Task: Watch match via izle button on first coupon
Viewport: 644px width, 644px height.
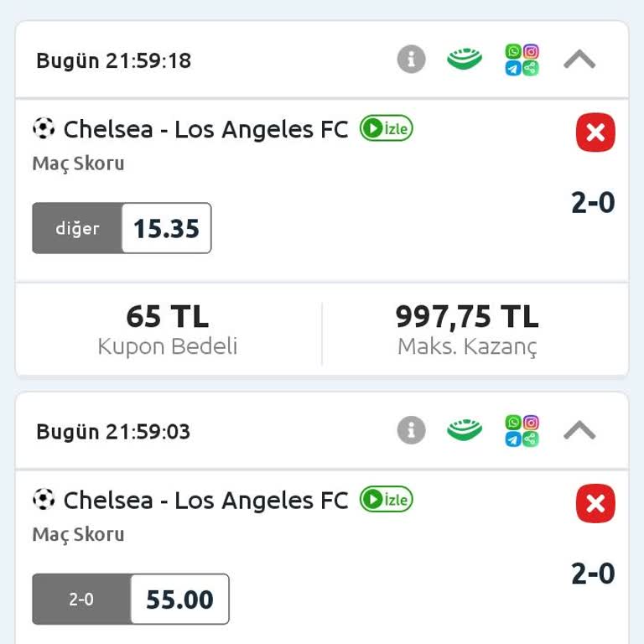Action: [387, 128]
